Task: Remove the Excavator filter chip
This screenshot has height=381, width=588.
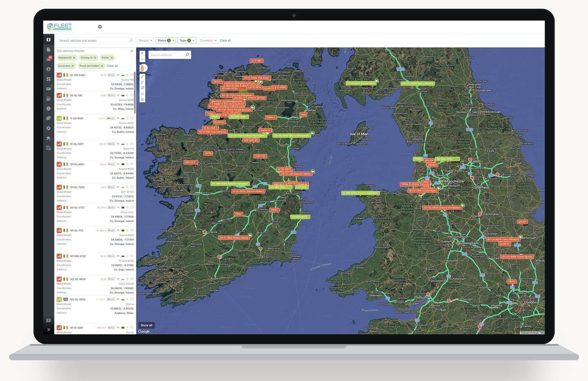Action: [x=73, y=66]
